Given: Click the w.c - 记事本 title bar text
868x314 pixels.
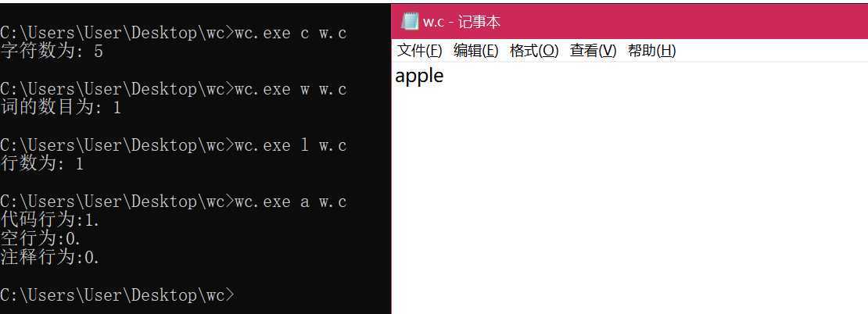Looking at the screenshot, I should 461,22.
